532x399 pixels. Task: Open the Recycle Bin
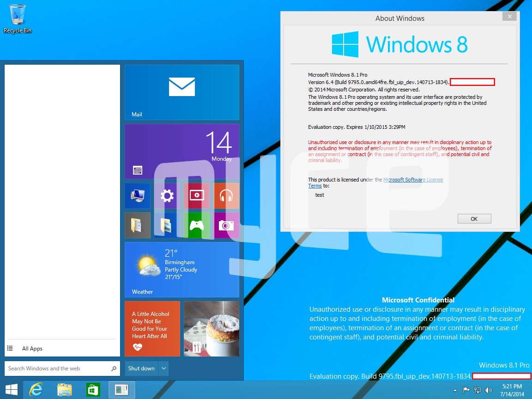click(18, 15)
